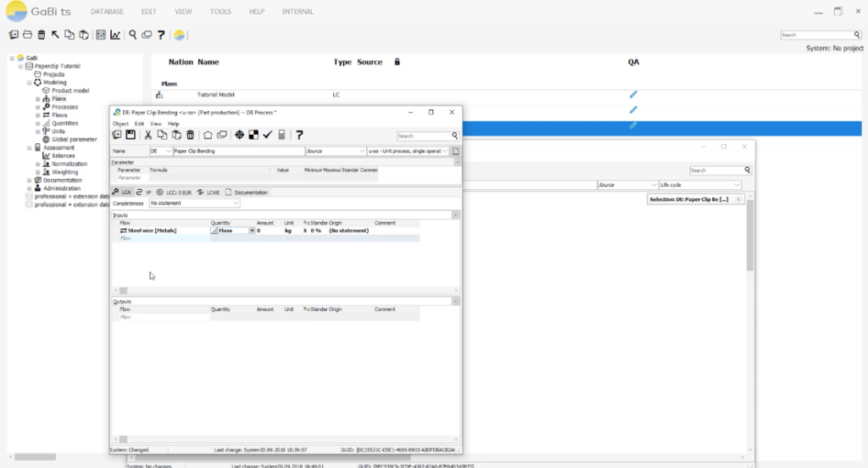Viewport: 868px width, 468px height.
Task: Open the sliders settings icon in main toolbar
Action: click(x=101, y=35)
